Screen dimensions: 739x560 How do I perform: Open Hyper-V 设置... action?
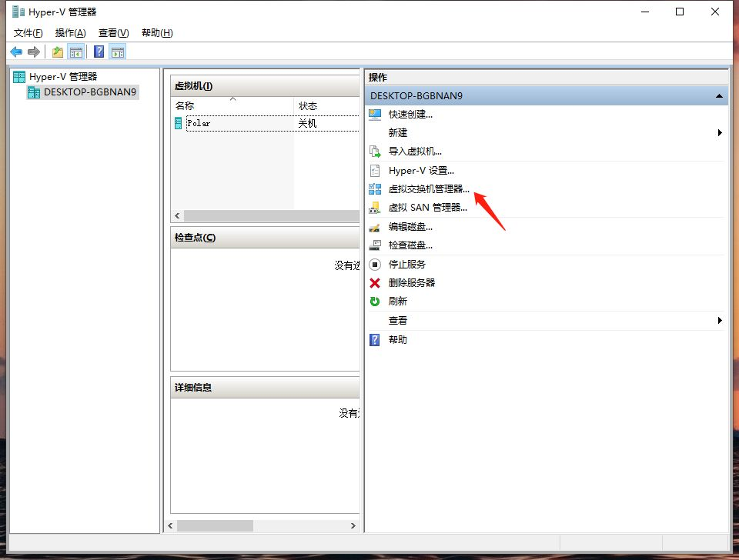(x=421, y=171)
